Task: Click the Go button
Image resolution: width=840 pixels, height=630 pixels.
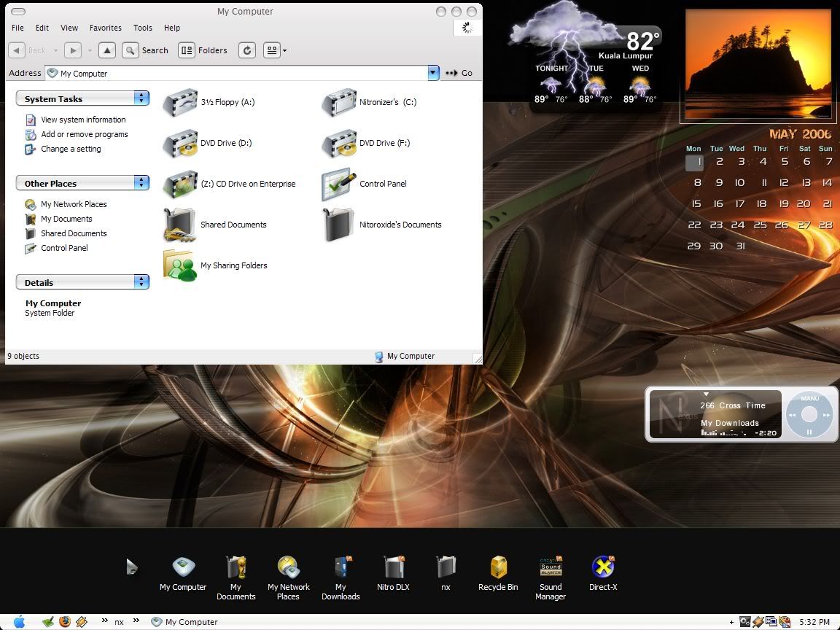Action: (x=459, y=73)
